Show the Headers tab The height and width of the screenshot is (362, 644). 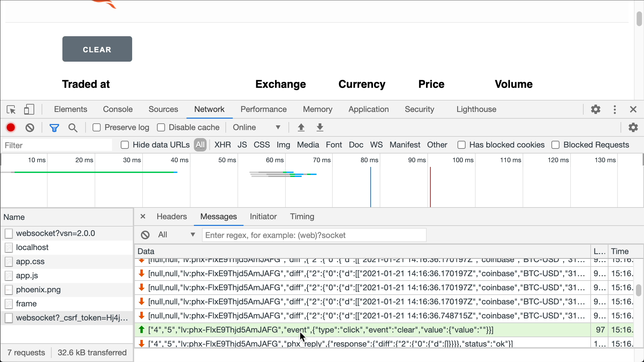coord(172,217)
